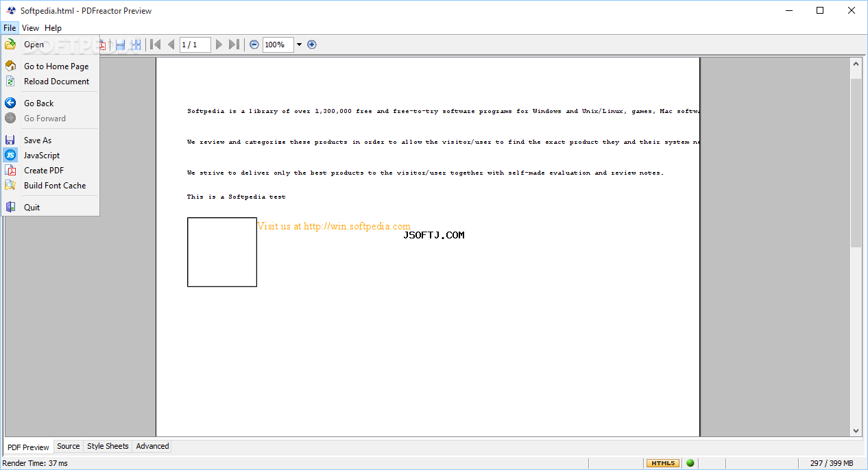The height and width of the screenshot is (470, 868).
Task: Click the JSOFTJ.COM text in document
Action: [434, 235]
